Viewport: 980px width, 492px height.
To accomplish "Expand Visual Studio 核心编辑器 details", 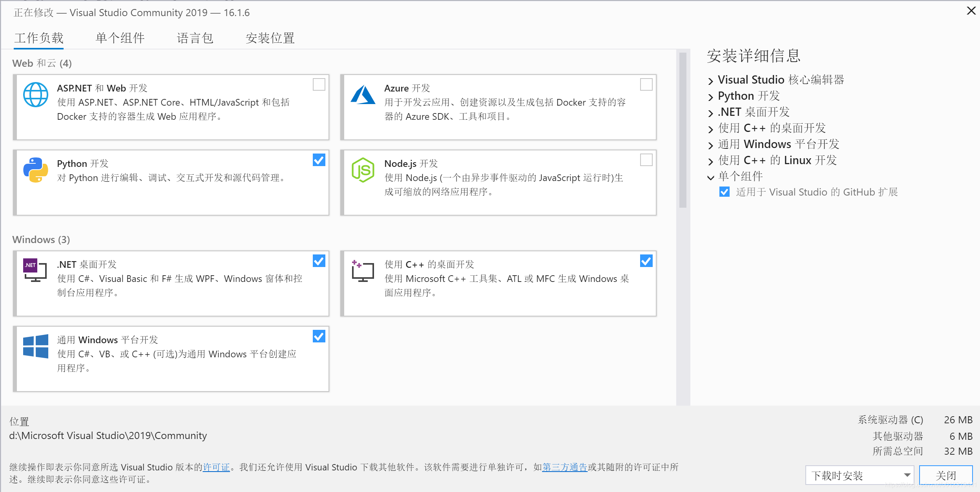I will coord(710,81).
